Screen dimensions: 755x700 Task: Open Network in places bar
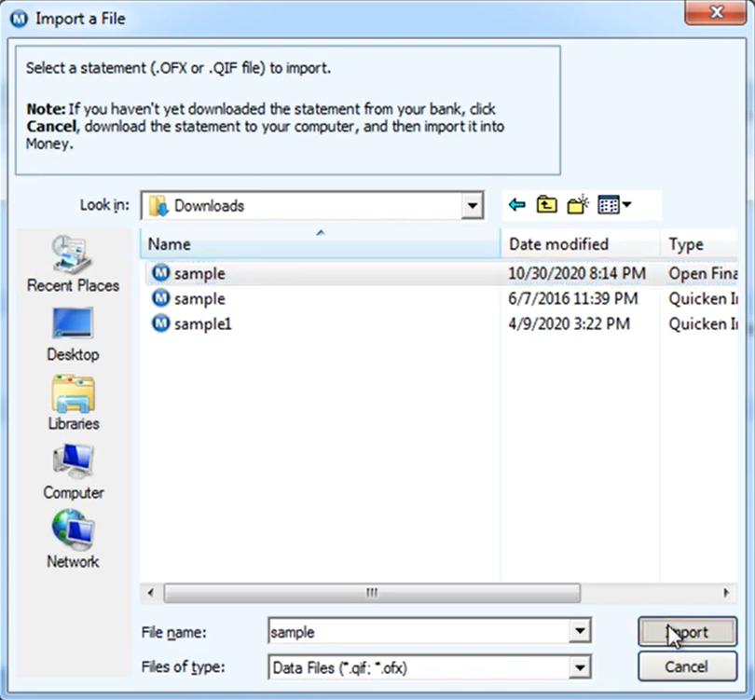(x=73, y=539)
